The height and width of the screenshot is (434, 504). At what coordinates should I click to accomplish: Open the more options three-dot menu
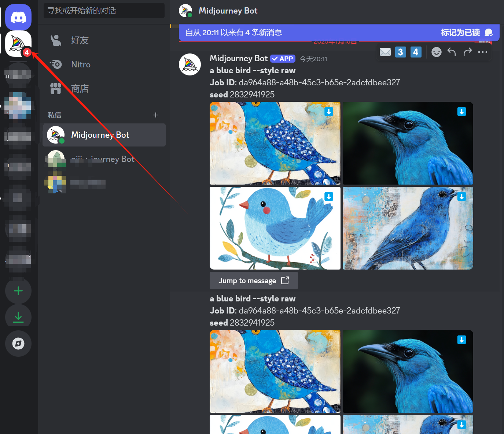[x=483, y=52]
